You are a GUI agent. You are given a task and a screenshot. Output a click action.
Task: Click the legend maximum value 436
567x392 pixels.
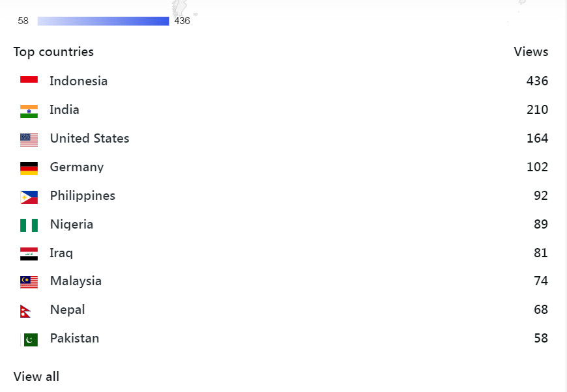[x=182, y=21]
